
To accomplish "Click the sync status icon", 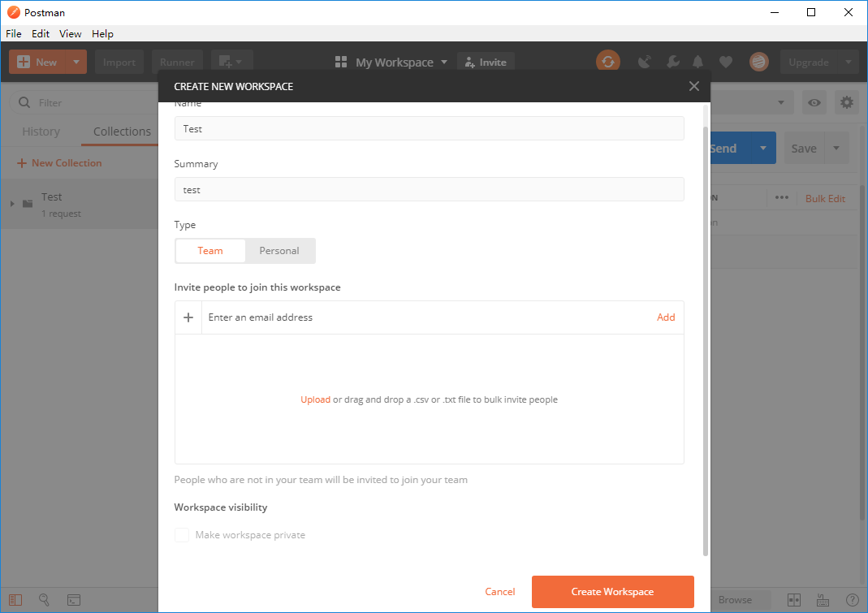I will pos(608,62).
